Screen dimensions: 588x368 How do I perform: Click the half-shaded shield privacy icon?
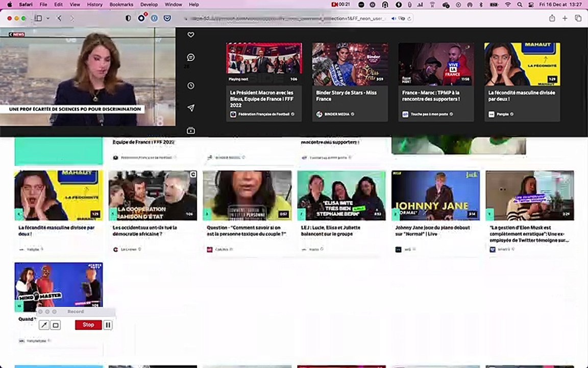point(128,18)
